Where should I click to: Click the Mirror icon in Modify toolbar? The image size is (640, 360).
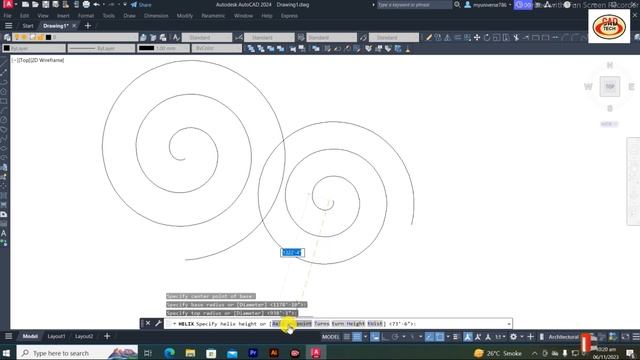pyautogui.click(x=448, y=38)
